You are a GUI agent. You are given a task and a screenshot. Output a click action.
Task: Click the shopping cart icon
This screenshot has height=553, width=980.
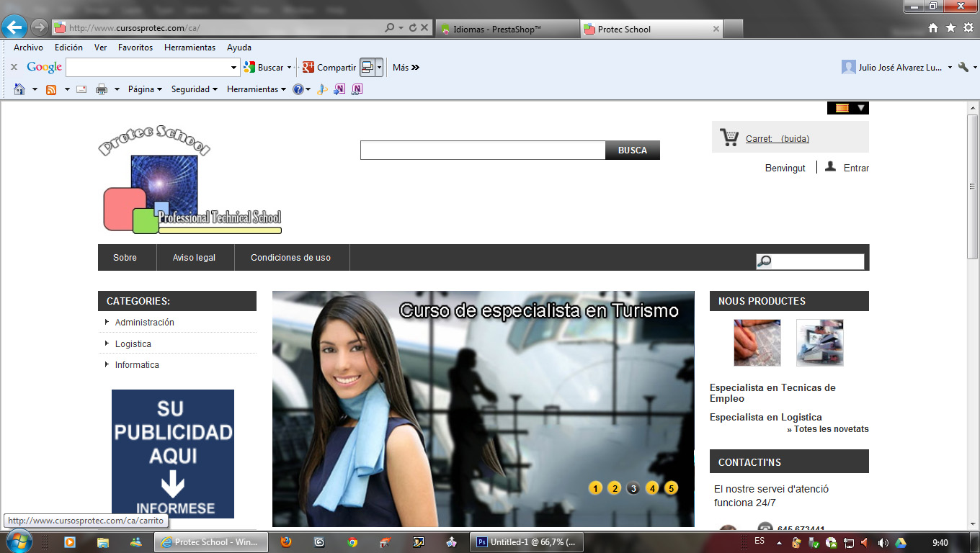pyautogui.click(x=729, y=138)
